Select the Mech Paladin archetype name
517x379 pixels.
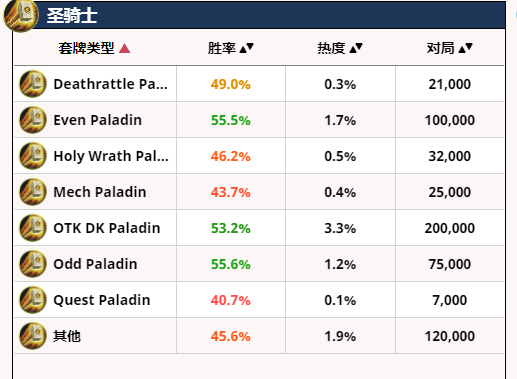click(x=100, y=192)
